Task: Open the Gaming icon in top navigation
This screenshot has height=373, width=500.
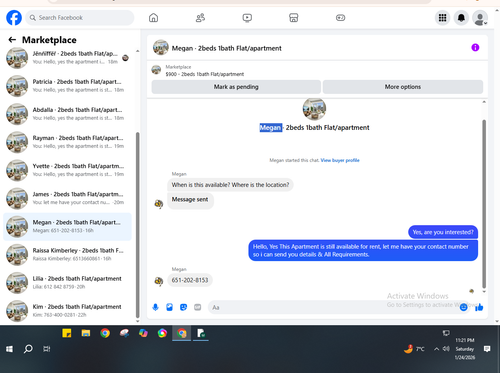Action: coord(340,18)
